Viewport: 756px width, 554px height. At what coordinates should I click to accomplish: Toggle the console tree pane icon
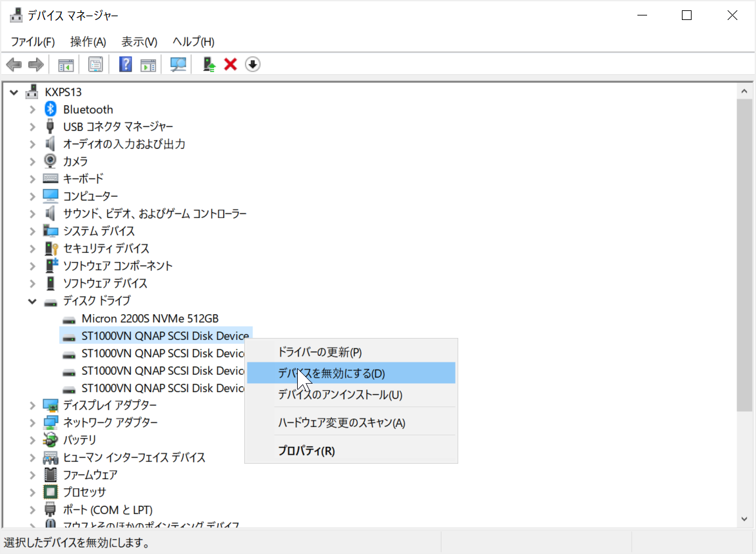64,64
